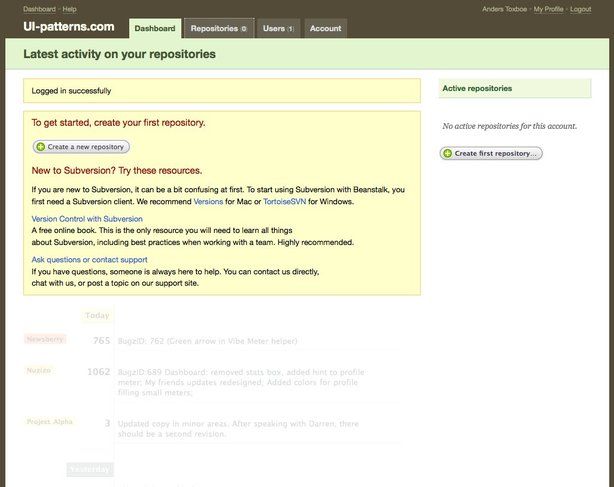Click the count badge on the Repositories tab
This screenshot has width=614, height=487.
pos(244,29)
